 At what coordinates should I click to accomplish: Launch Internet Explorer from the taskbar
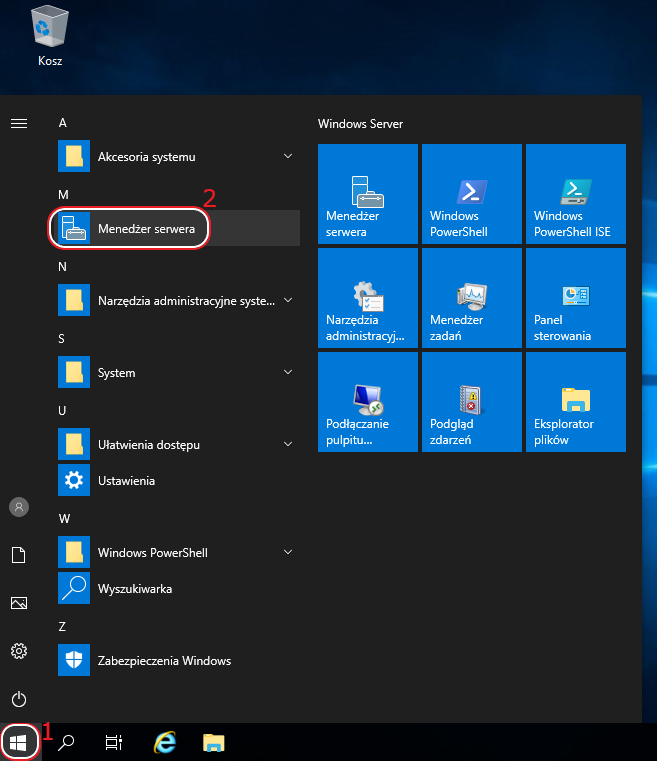click(x=165, y=742)
